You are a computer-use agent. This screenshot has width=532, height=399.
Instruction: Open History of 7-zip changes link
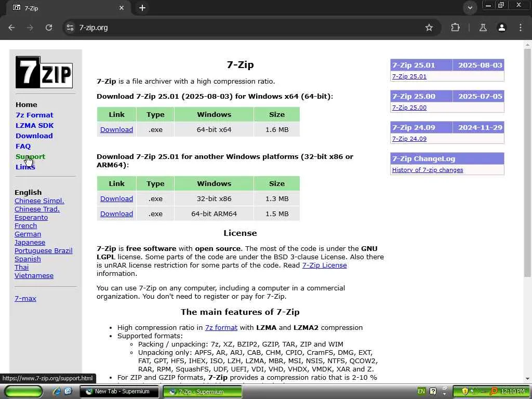pyautogui.click(x=428, y=170)
